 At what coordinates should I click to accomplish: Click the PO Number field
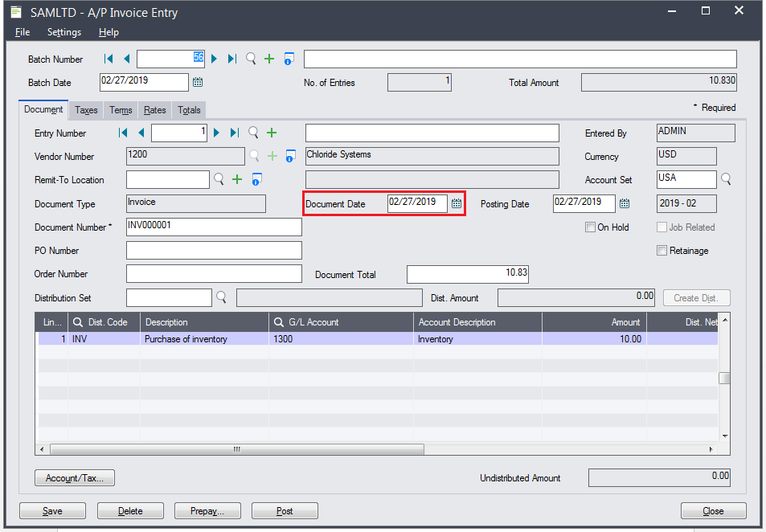pyautogui.click(x=214, y=250)
